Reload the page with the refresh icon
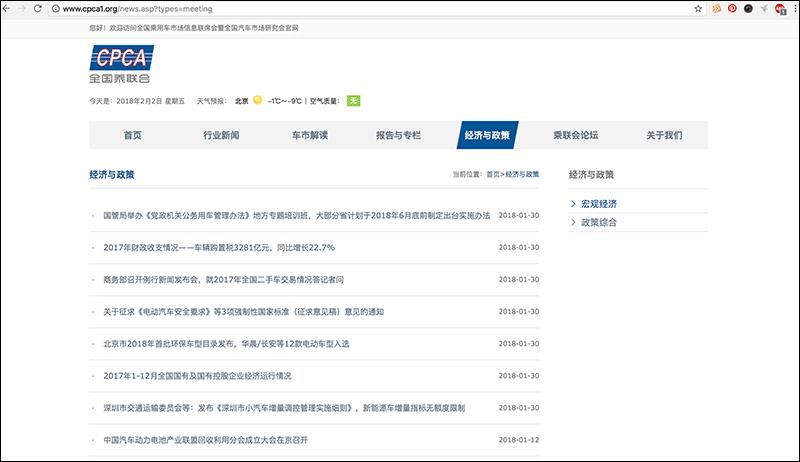 [38, 9]
